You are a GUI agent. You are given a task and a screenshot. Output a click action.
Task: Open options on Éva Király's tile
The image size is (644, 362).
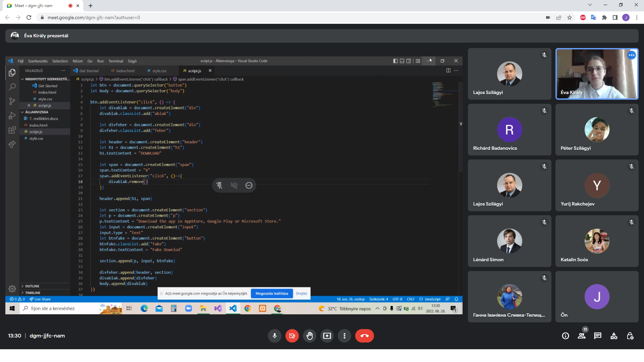click(631, 55)
